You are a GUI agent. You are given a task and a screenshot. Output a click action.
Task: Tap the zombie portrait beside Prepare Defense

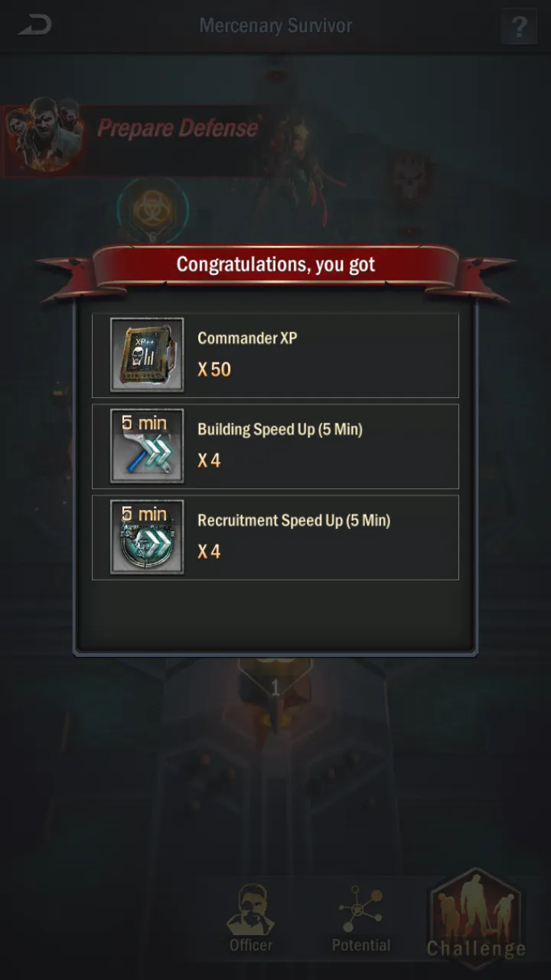point(44,134)
